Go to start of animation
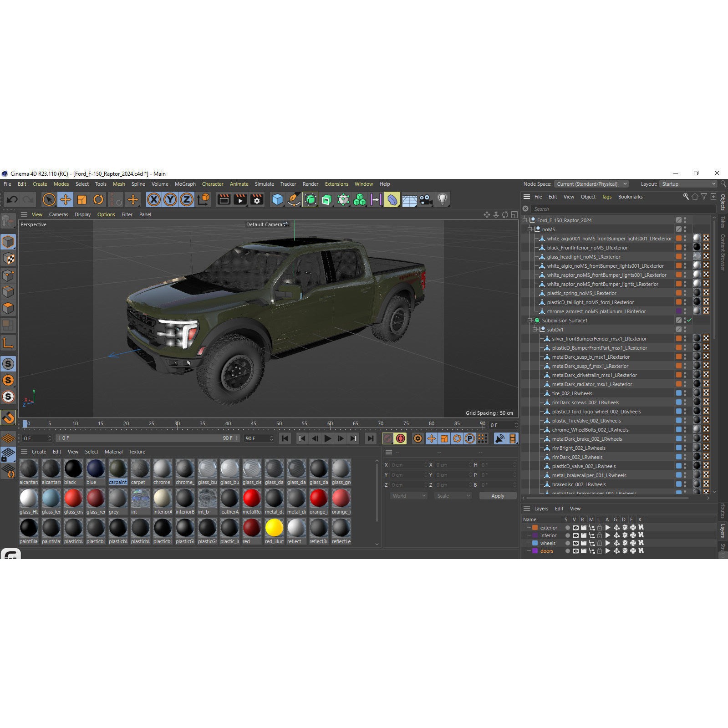 point(285,438)
